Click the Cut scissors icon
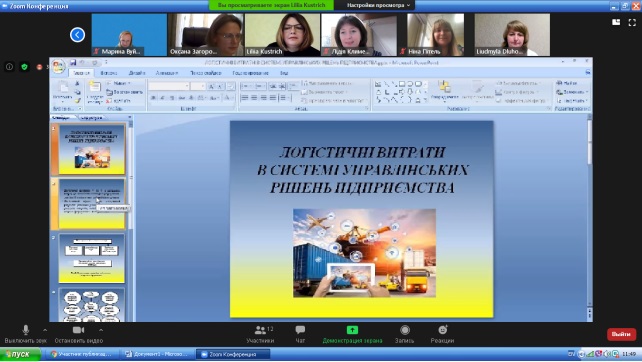 point(77,83)
